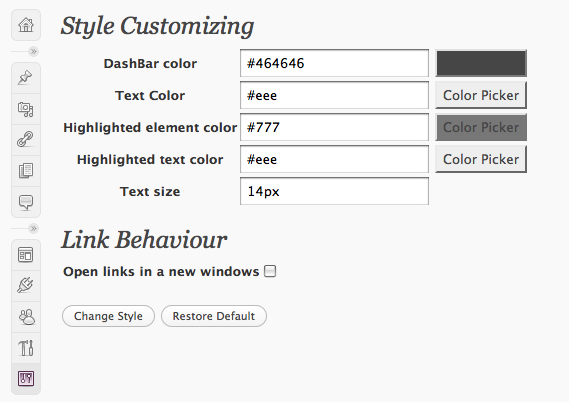Open the DashBar color dark swatch

pos(481,63)
